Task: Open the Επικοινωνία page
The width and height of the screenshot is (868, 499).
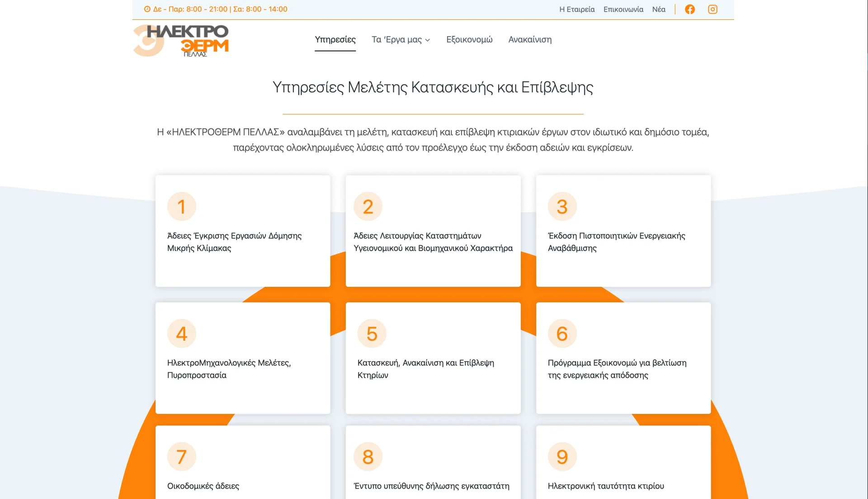Action: [x=623, y=9]
